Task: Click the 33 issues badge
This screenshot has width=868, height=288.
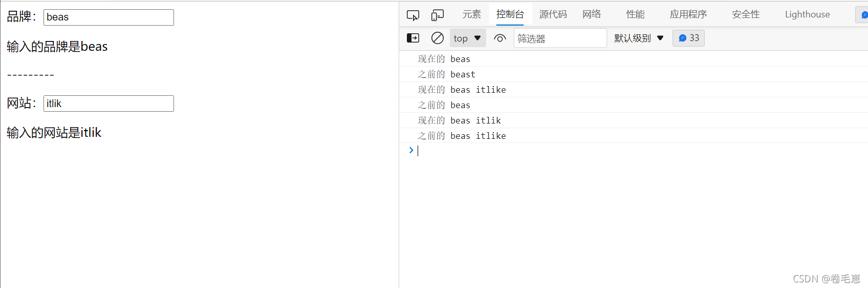Action: click(688, 38)
